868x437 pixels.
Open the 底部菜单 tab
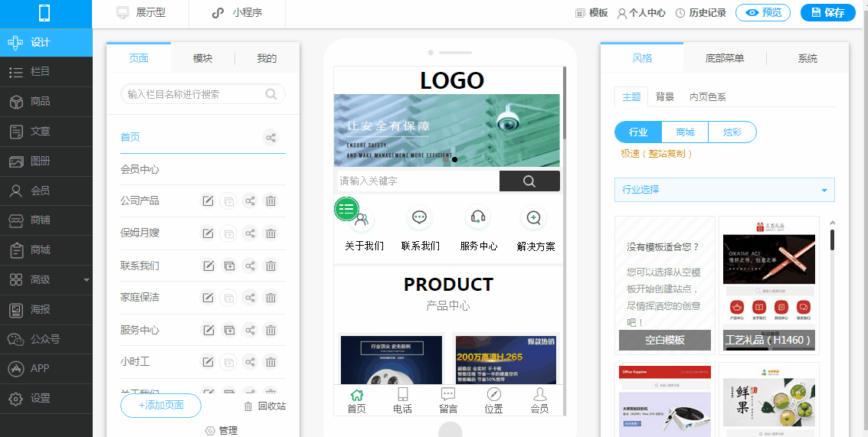[724, 58]
